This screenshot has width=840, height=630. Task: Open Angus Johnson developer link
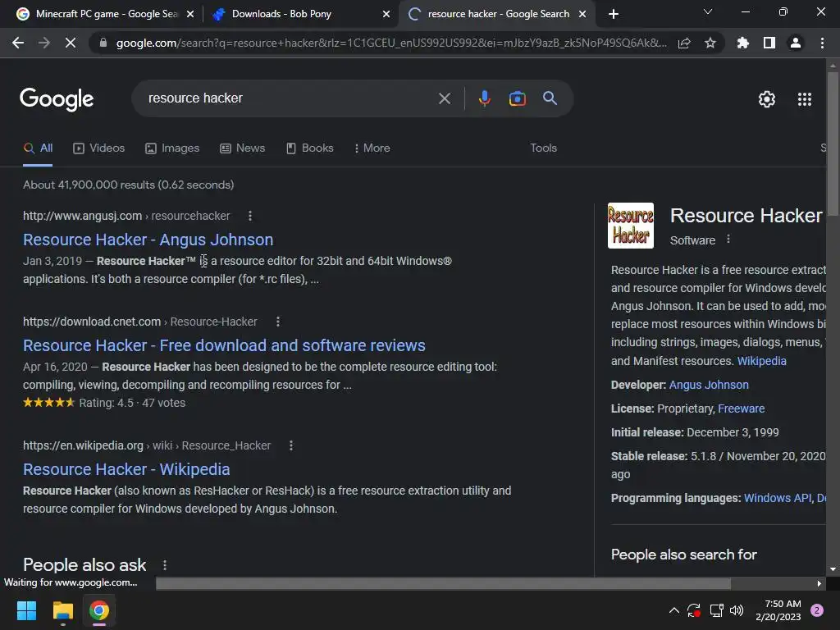[x=709, y=385]
